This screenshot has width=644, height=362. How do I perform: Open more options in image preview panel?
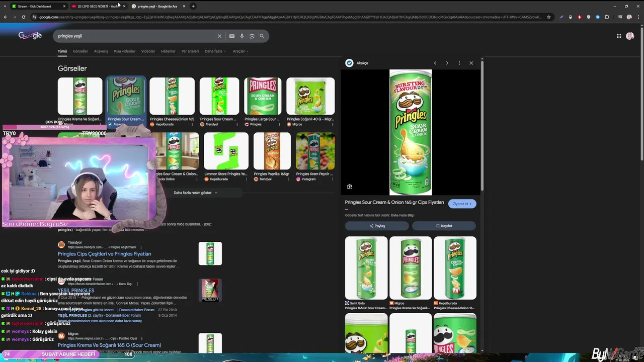pos(459,63)
